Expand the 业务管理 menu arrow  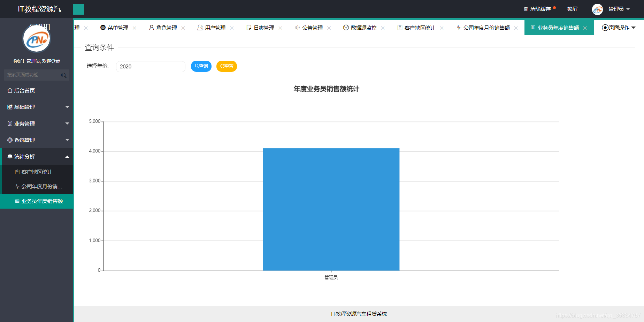(x=67, y=123)
